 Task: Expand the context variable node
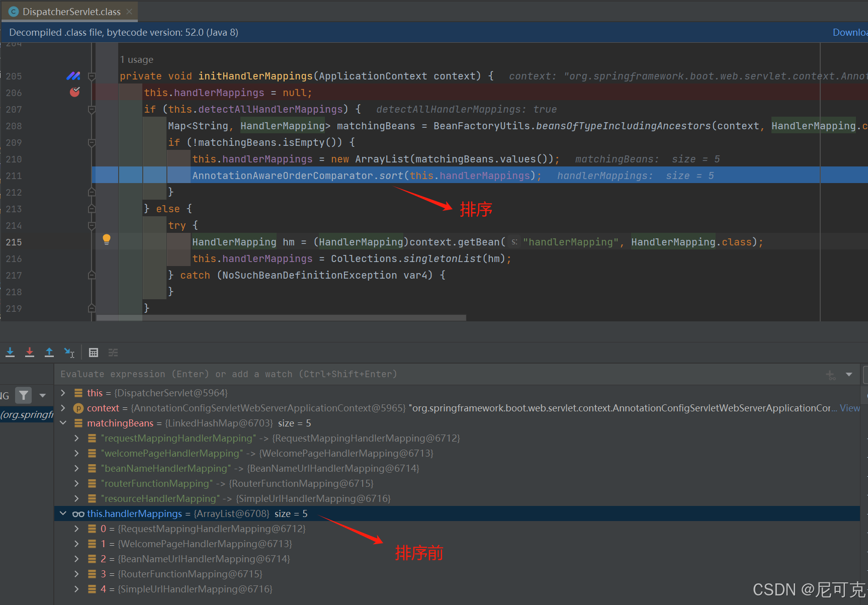[63, 408]
